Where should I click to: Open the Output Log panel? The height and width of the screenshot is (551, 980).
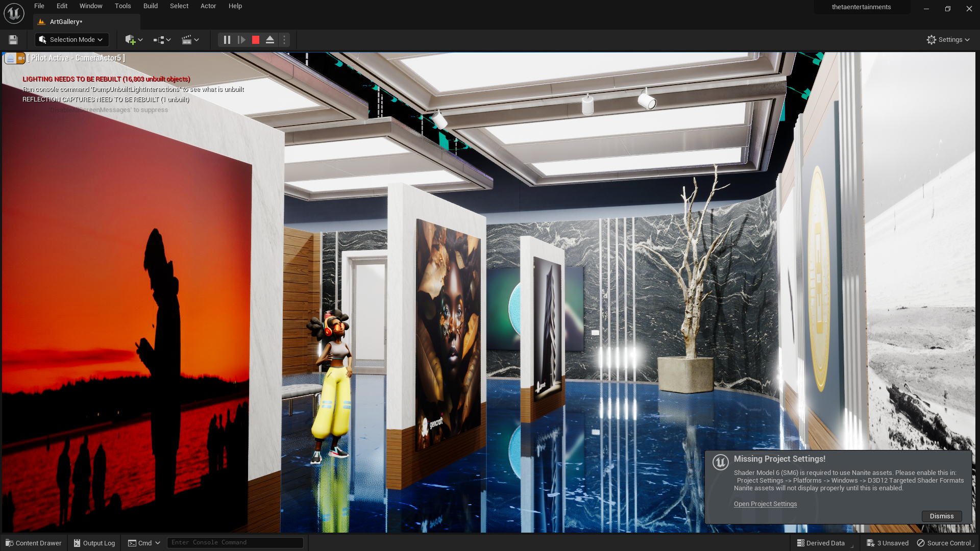[x=94, y=543]
